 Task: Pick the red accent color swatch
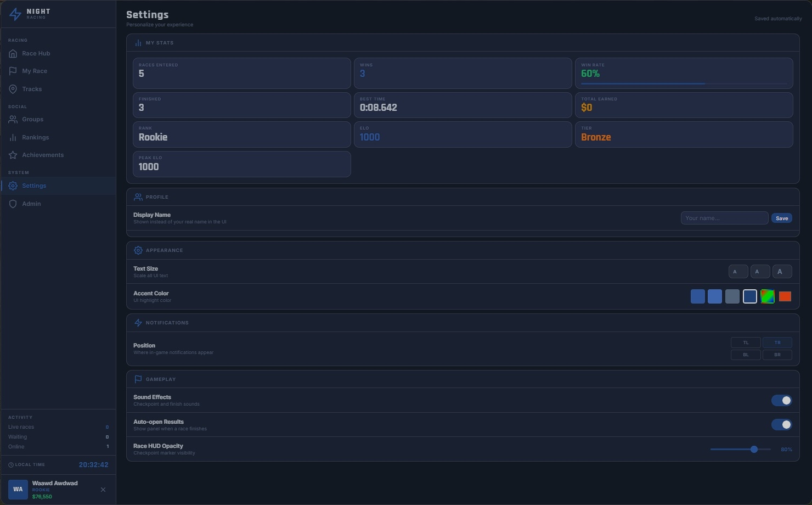785,296
